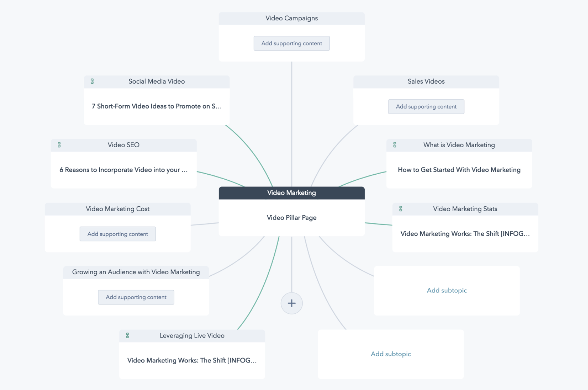Add supporting content to Sales Videos
This screenshot has height=390, width=588.
[426, 107]
